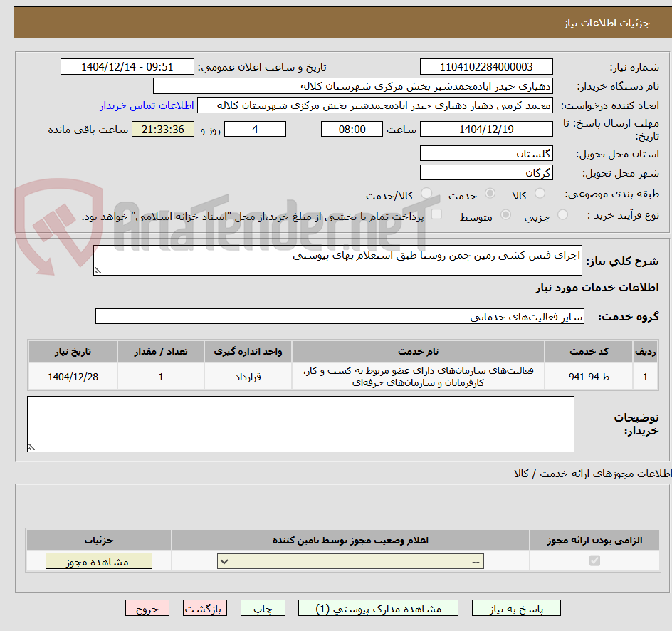Select the جزیی purchase type radio

pyautogui.click(x=562, y=215)
